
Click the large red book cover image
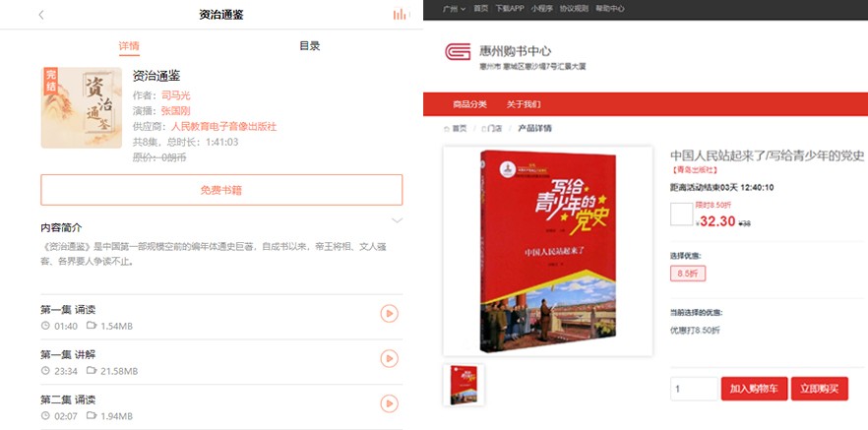point(548,251)
